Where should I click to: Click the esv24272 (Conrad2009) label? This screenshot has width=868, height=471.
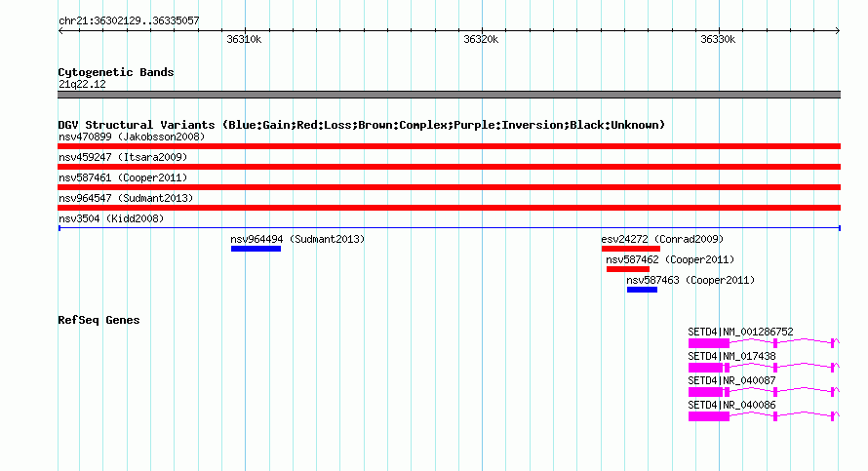[662, 239]
